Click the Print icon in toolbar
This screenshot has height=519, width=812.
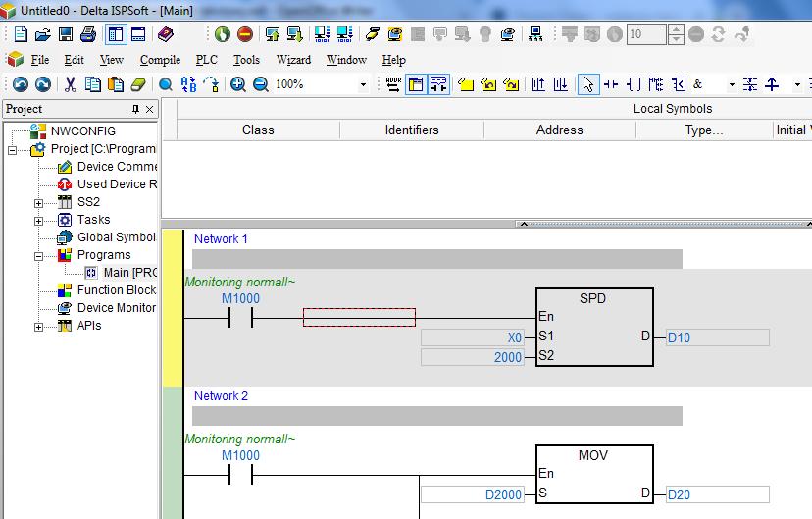click(87, 34)
